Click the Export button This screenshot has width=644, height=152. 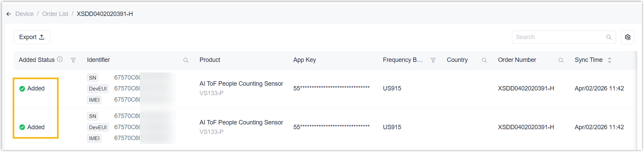coord(32,37)
